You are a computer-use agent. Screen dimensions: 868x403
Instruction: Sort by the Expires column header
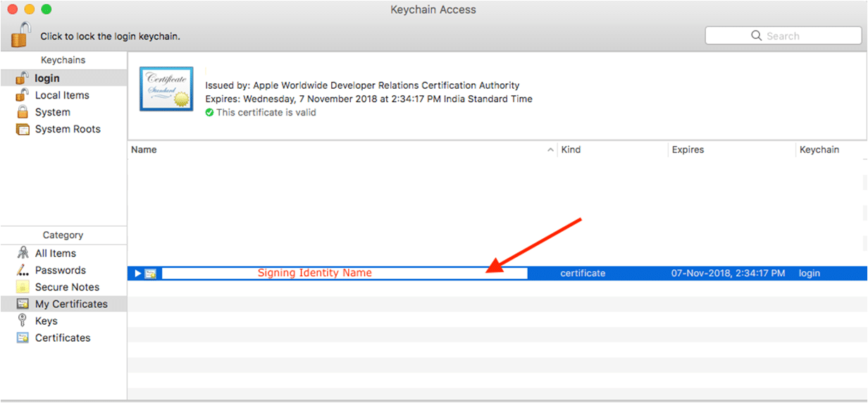click(688, 150)
